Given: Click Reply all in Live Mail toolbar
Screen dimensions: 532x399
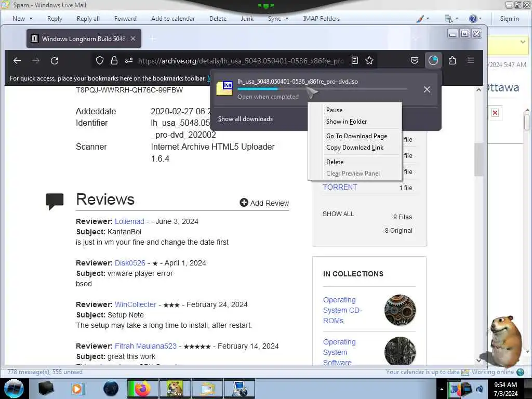Looking at the screenshot, I should pos(88,19).
